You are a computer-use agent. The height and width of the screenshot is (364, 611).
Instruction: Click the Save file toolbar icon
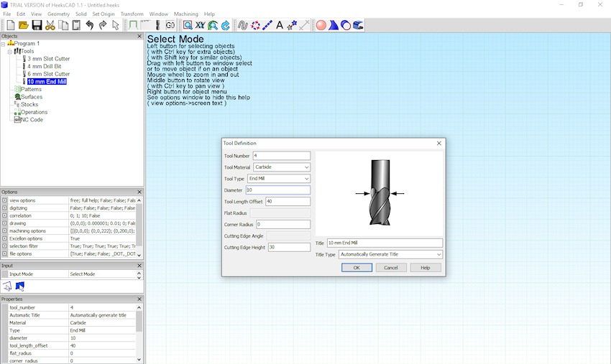click(x=37, y=25)
